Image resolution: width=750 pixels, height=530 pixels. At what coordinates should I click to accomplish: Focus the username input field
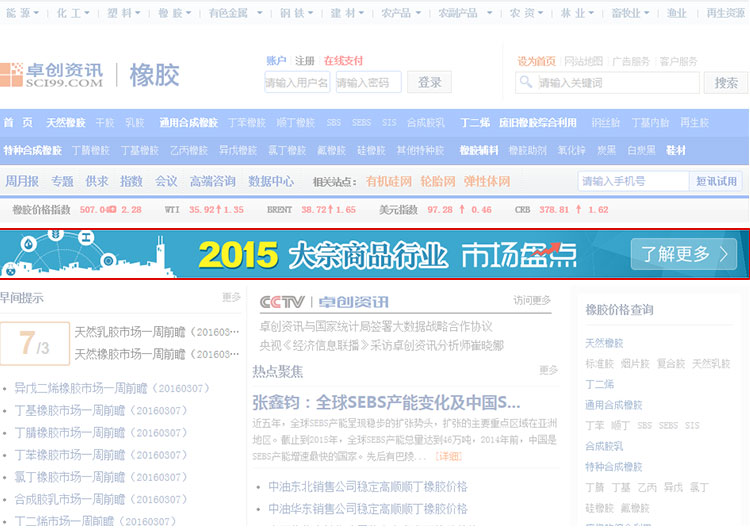click(x=297, y=82)
